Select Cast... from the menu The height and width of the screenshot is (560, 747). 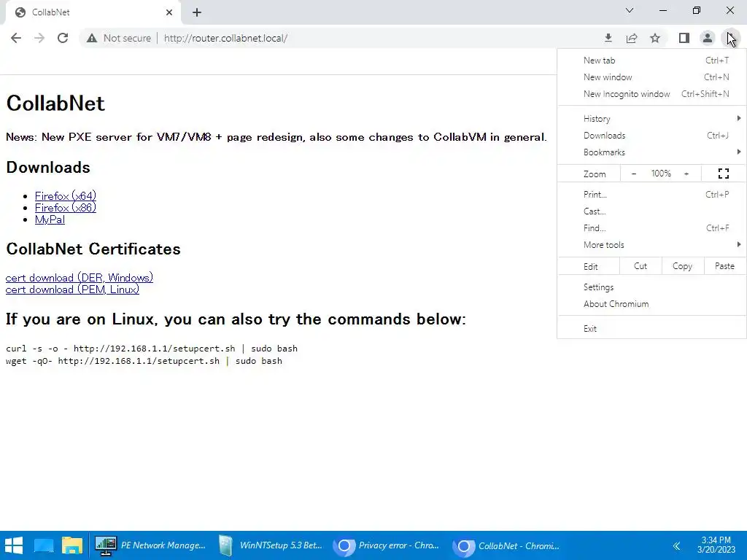point(651,211)
